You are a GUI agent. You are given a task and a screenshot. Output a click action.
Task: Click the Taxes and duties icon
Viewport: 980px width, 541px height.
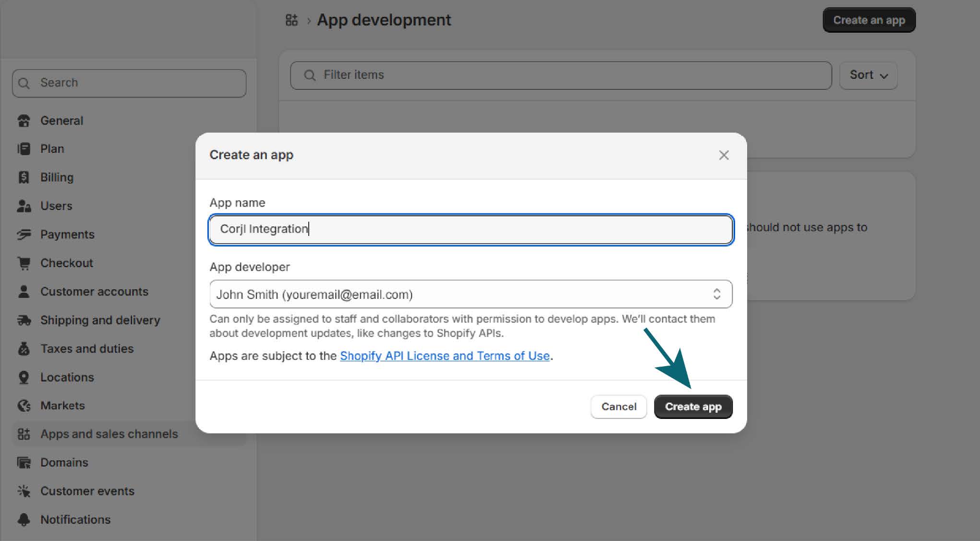click(24, 349)
